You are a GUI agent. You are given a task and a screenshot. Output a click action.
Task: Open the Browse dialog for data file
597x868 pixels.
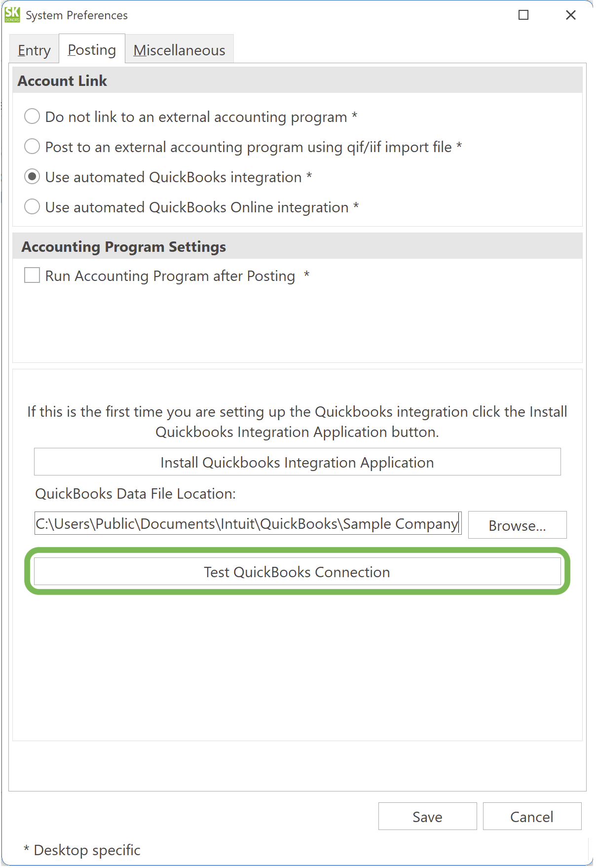[517, 525]
